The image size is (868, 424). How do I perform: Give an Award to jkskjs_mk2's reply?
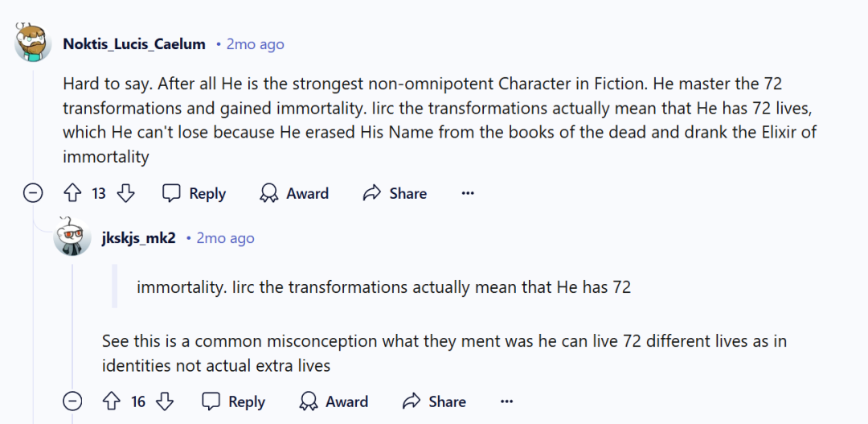click(334, 401)
